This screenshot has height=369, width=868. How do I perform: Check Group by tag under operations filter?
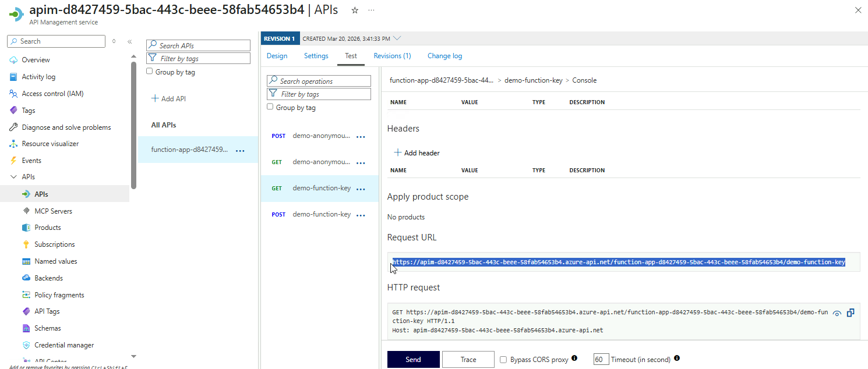pos(270,107)
